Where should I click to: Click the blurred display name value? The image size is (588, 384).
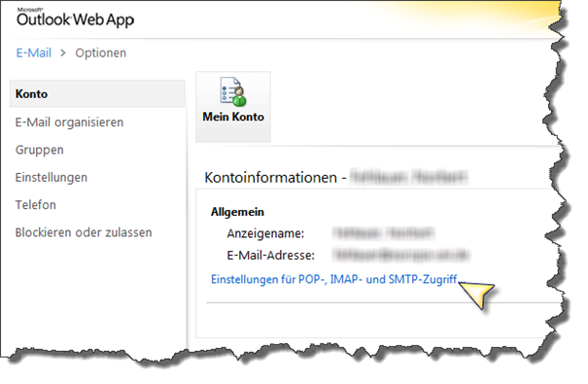point(383,233)
